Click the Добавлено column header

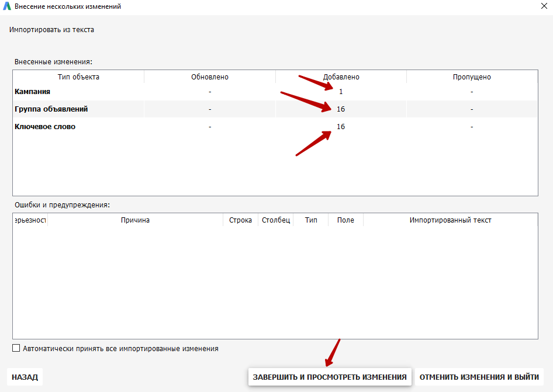tap(341, 77)
